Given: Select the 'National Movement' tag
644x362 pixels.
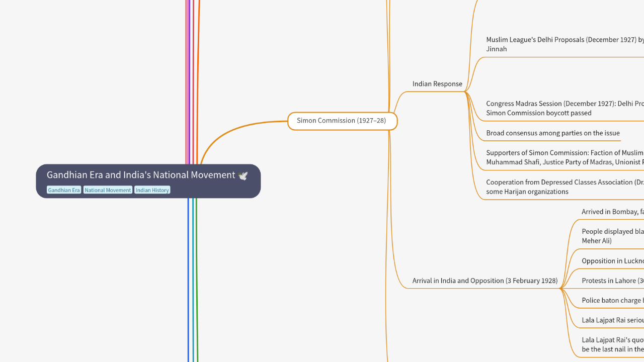Looking at the screenshot, I should pyautogui.click(x=107, y=190).
